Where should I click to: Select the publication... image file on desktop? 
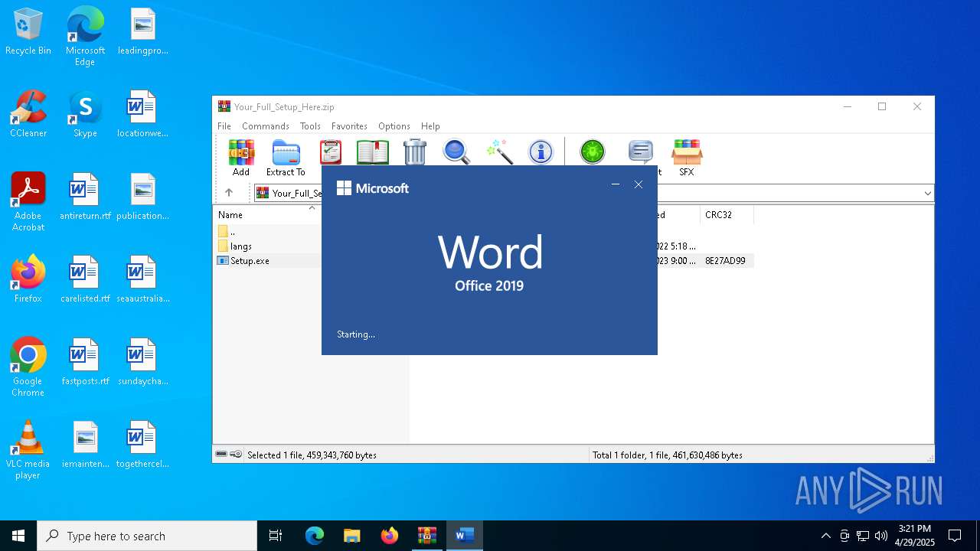pos(142,197)
